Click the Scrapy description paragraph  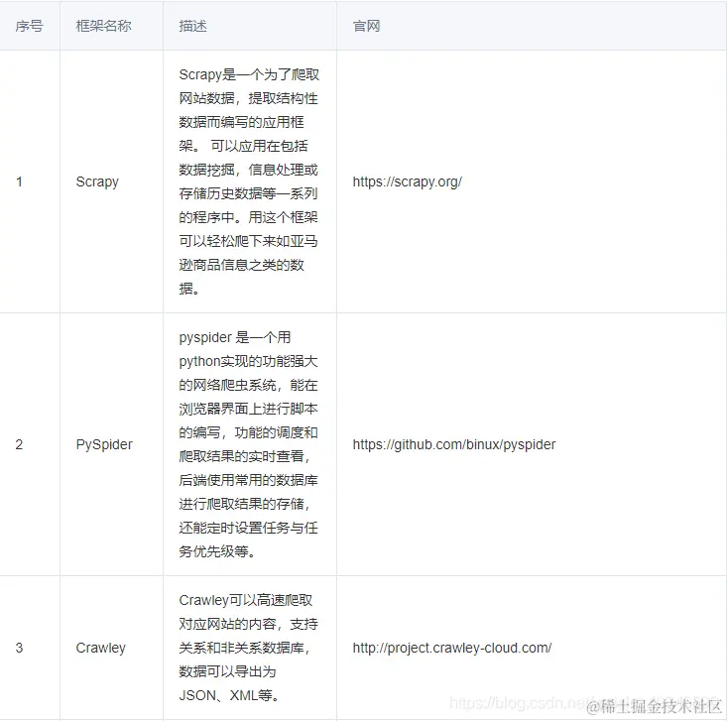(x=249, y=181)
